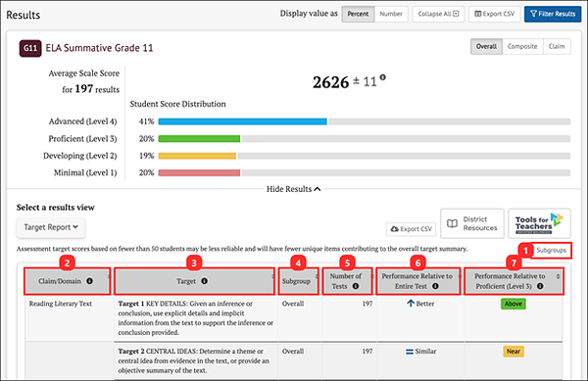Export the target report CSV with cloud icon

(x=411, y=229)
